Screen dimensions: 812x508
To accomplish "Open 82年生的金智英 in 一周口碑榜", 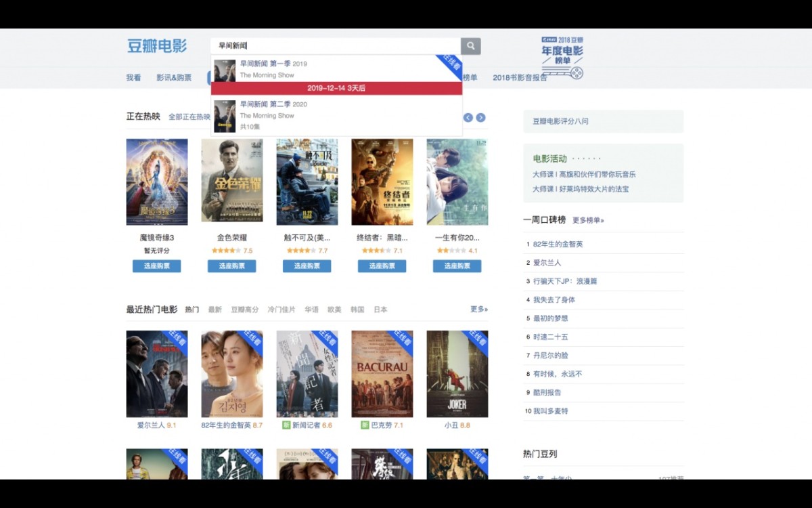I will [x=558, y=244].
